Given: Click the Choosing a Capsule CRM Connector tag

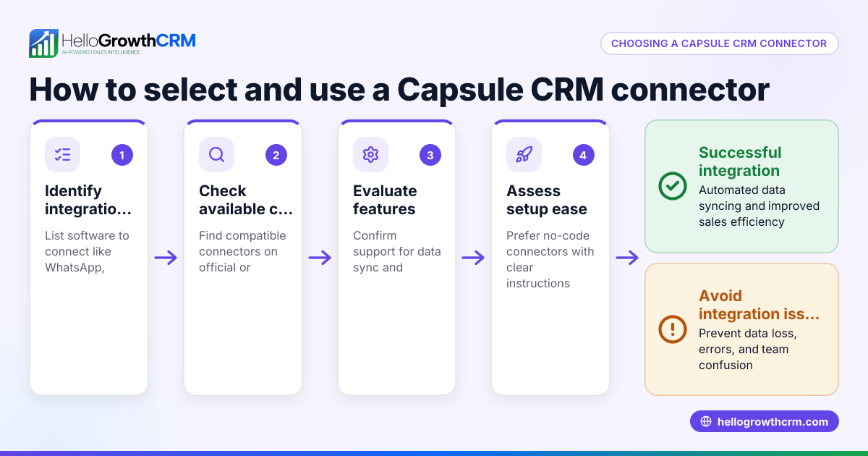Looking at the screenshot, I should (719, 43).
